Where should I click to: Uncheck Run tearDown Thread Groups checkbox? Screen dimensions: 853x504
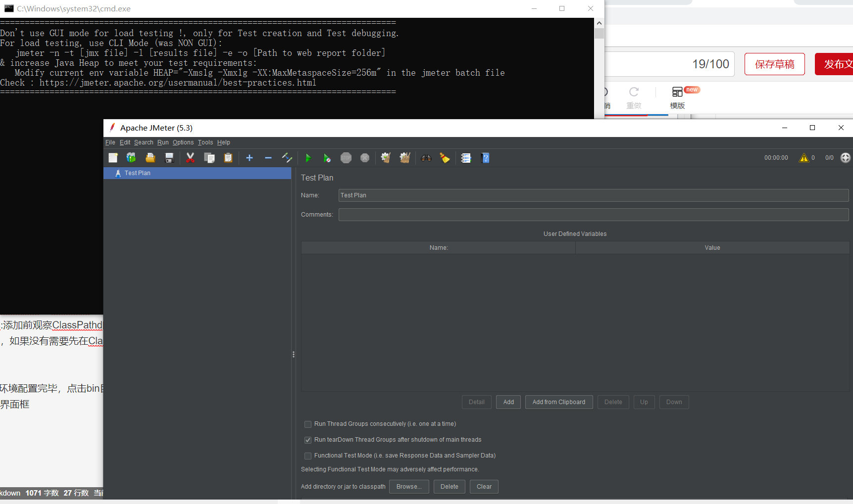coord(308,440)
